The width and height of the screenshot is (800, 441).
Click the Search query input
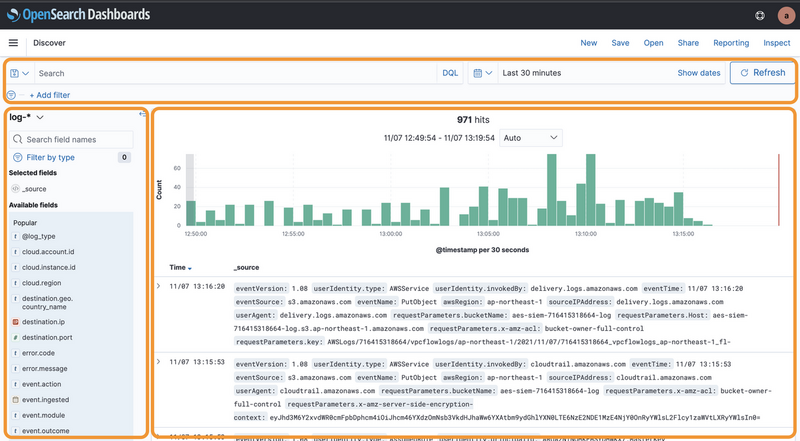[x=235, y=74]
